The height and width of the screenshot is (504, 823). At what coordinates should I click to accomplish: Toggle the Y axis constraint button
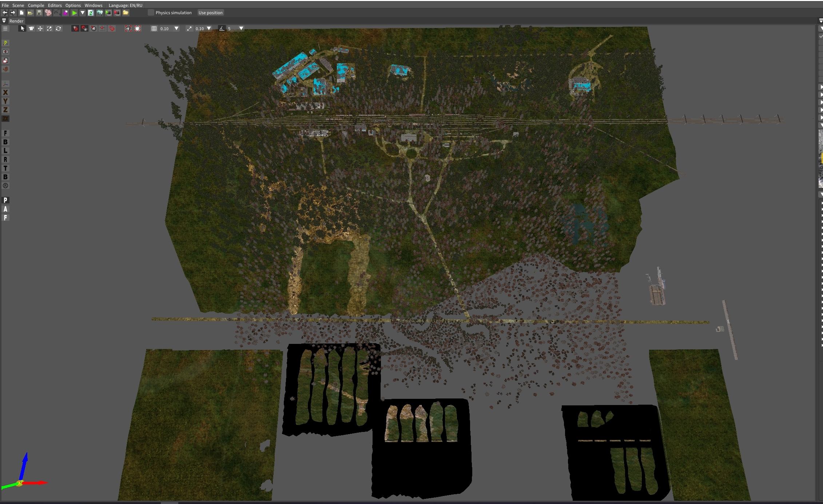click(5, 101)
